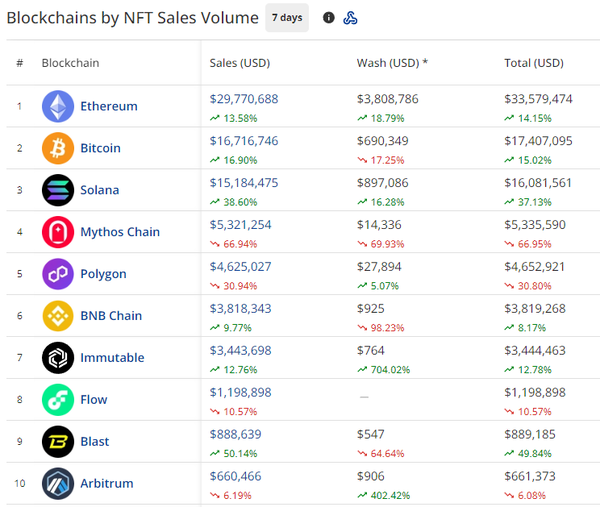Open the 7 days time range selector
This screenshot has height=507, width=600.
pyautogui.click(x=287, y=18)
